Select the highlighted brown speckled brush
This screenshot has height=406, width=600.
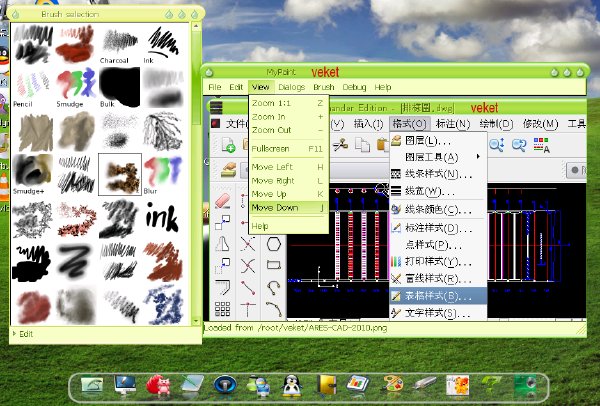pos(120,175)
